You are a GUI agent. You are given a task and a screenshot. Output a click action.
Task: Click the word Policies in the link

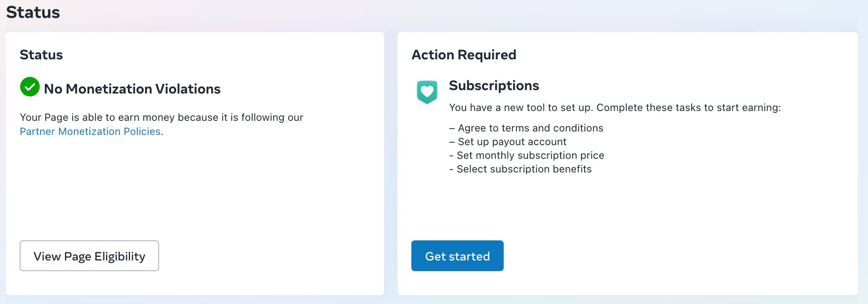pos(142,132)
